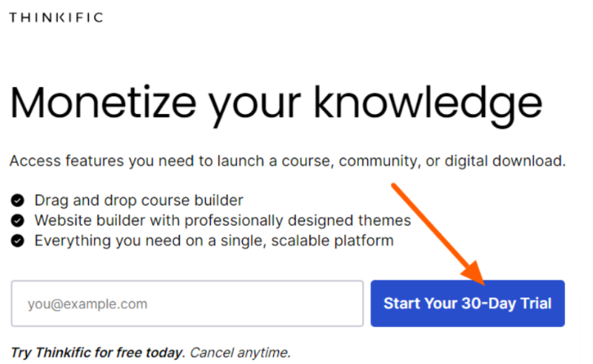Click the word community in subheading
Image resolution: width=593 pixels, height=364 pixels.
coord(379,161)
